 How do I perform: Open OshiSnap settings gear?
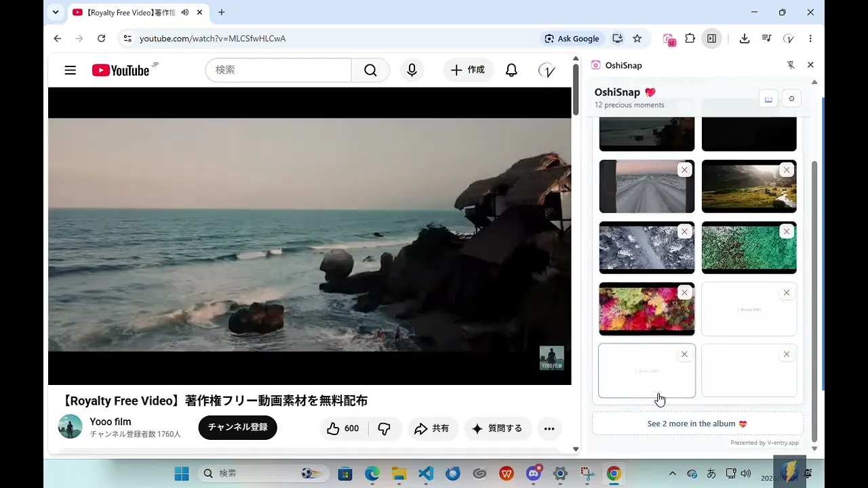click(791, 99)
